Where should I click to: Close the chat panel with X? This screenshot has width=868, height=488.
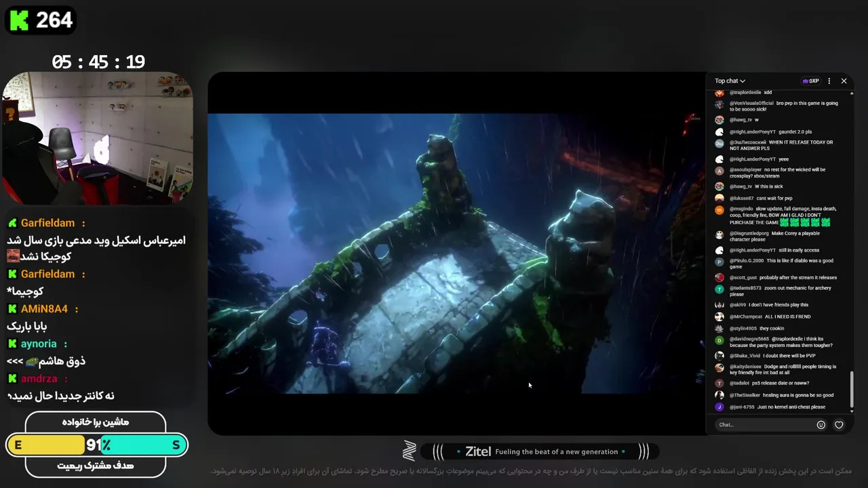tap(844, 81)
